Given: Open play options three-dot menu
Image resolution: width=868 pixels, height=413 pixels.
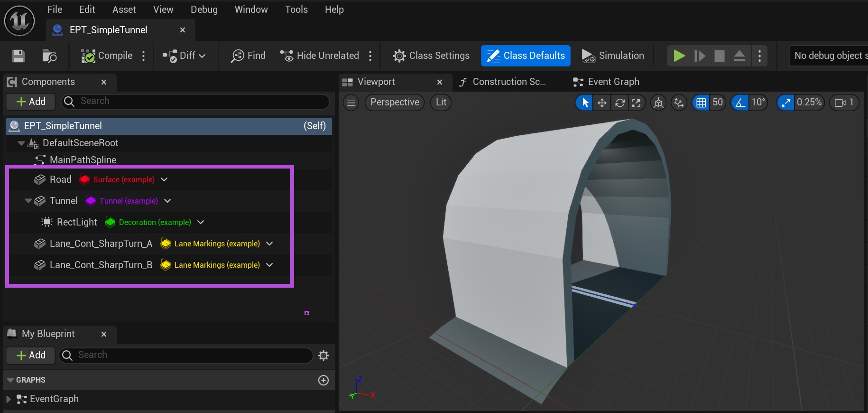Looking at the screenshot, I should 759,56.
